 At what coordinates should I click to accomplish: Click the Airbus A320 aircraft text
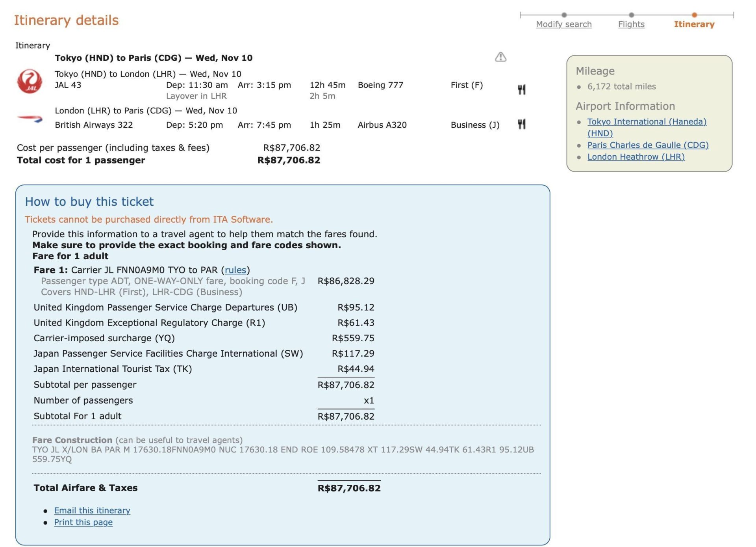tap(382, 125)
